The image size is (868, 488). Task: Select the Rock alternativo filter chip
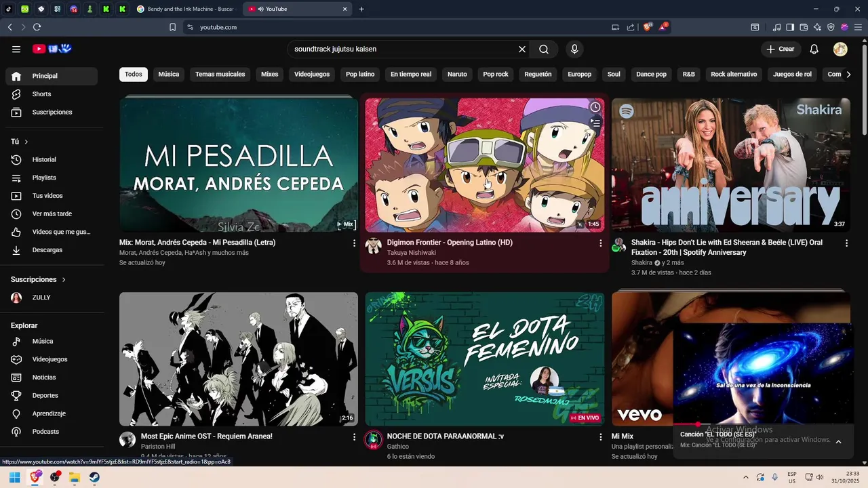tap(734, 75)
